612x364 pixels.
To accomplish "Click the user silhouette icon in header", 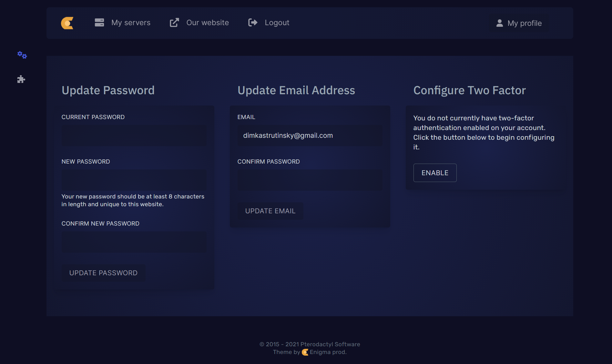I will (499, 23).
